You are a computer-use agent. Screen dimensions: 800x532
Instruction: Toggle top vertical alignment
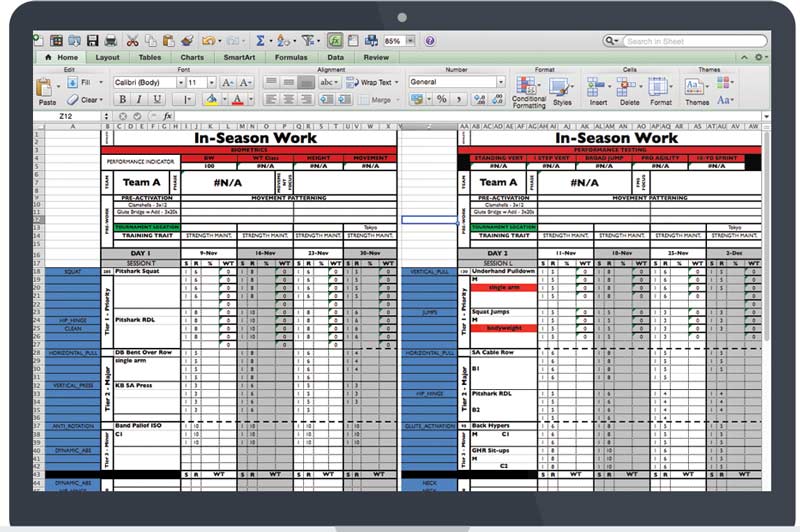click(x=271, y=82)
